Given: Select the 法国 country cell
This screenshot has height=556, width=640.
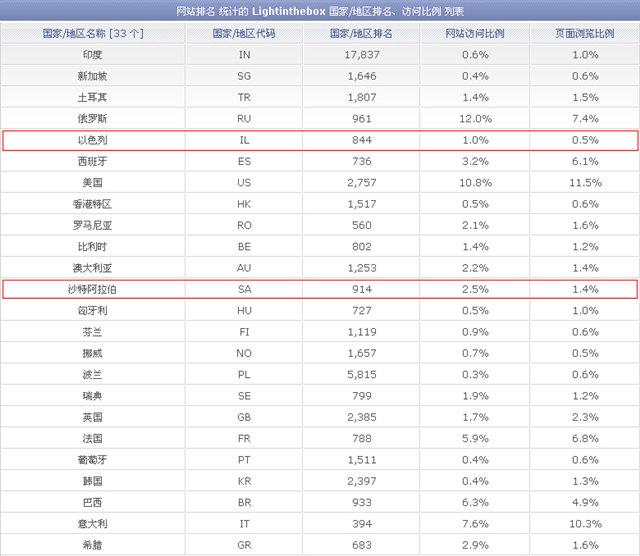Looking at the screenshot, I should click(x=92, y=438).
